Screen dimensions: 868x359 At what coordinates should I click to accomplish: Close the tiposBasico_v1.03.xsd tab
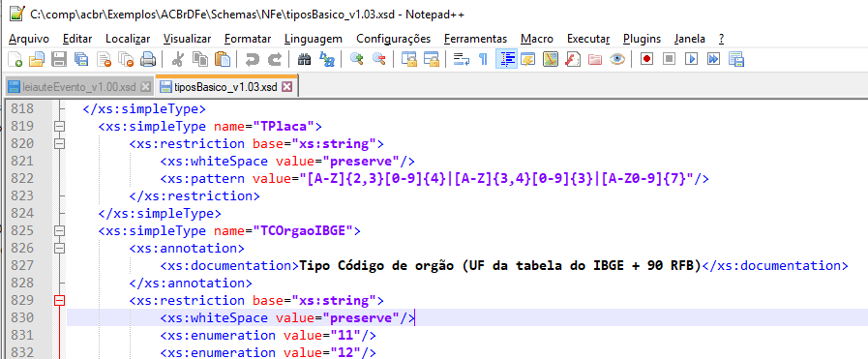coord(286,87)
